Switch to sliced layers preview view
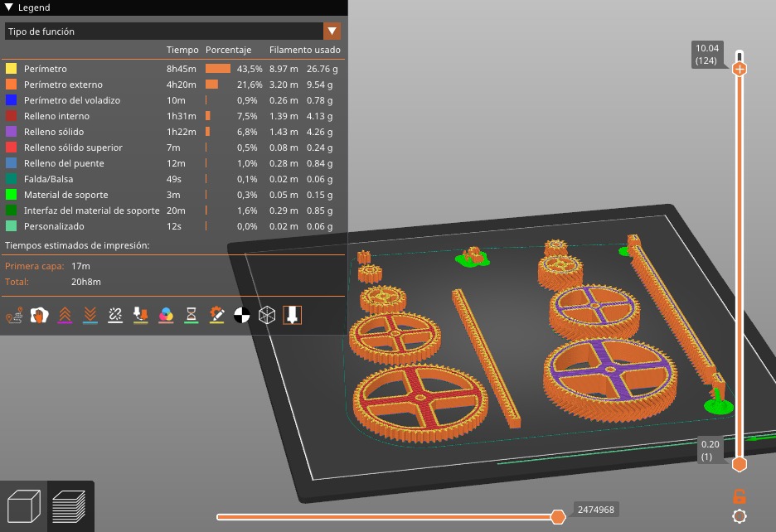Image resolution: width=776 pixels, height=532 pixels. (70, 506)
